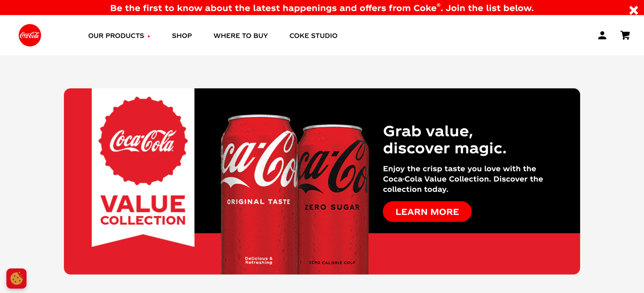Viewport: 644px width, 293px height.
Task: Click the Value Collection description paragraph
Action: point(463,179)
